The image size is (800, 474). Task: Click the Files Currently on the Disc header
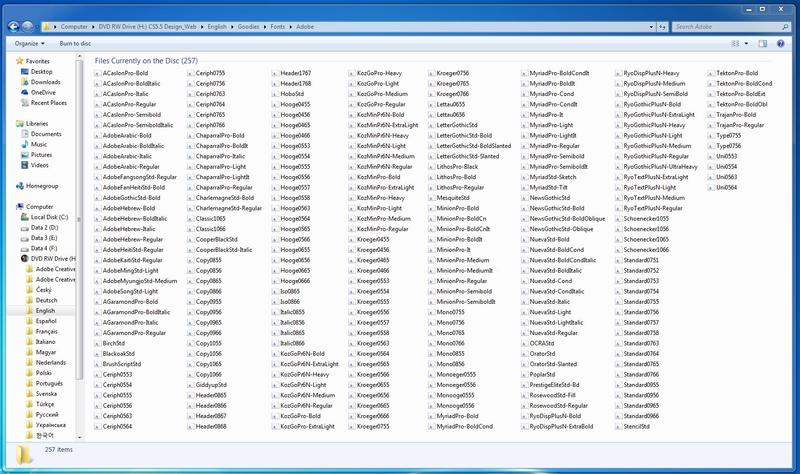coord(146,61)
